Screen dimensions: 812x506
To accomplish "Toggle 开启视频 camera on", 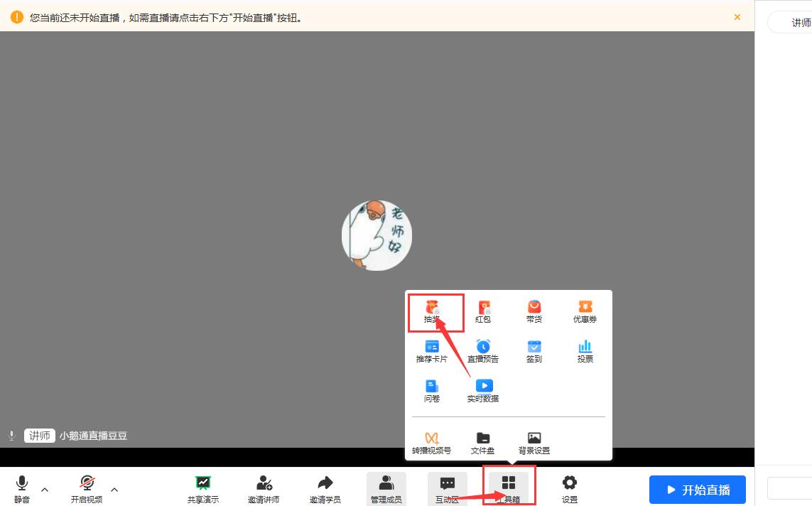I will pos(87,489).
